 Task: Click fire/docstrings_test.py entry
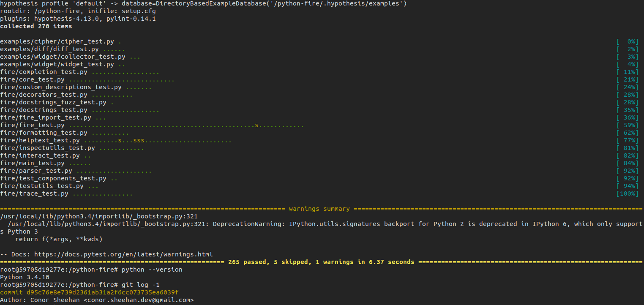click(x=44, y=110)
